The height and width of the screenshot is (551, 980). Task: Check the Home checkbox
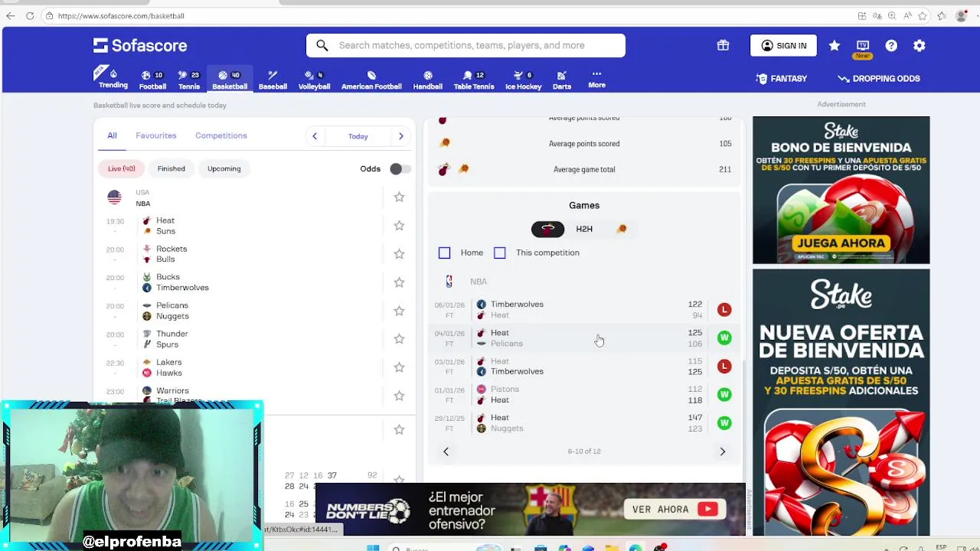click(x=444, y=253)
